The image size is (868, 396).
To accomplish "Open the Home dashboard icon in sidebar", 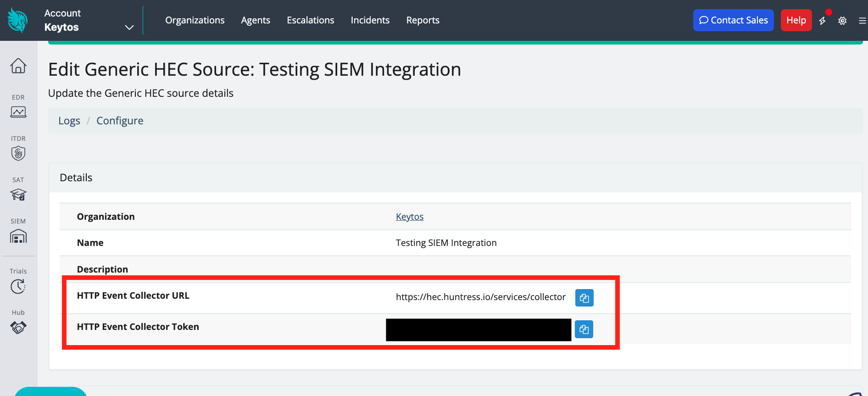I will pyautogui.click(x=18, y=66).
